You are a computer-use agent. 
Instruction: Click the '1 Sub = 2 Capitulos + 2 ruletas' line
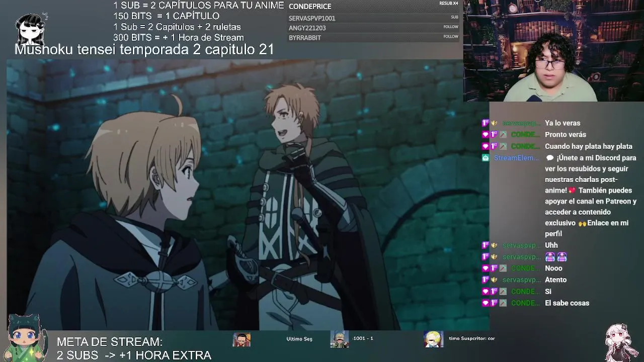click(x=177, y=27)
